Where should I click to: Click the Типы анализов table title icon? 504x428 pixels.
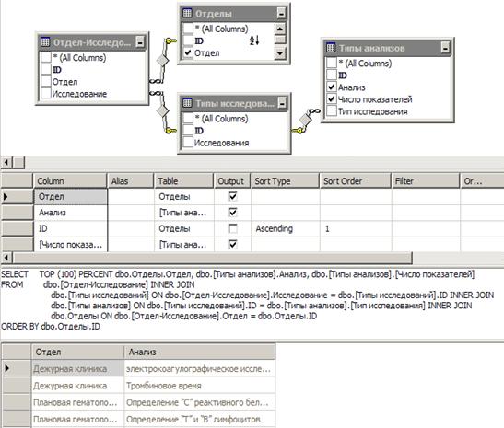[x=331, y=48]
